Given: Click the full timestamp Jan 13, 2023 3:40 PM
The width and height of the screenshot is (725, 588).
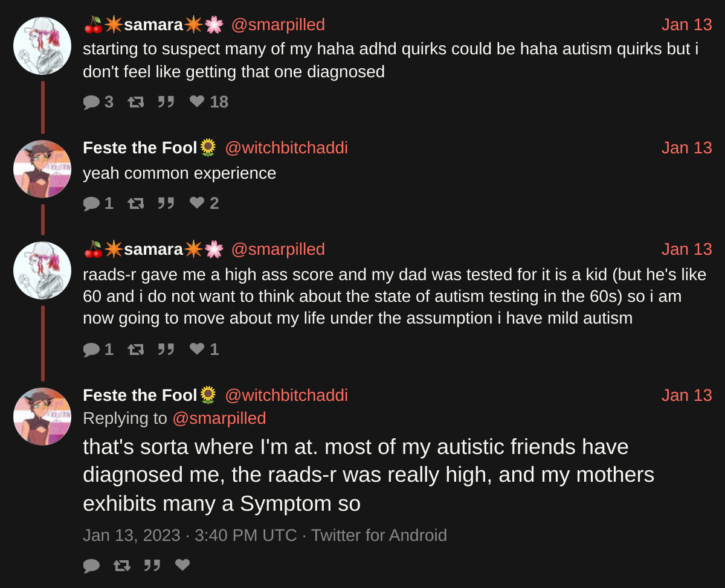Looking at the screenshot, I should tap(190, 535).
